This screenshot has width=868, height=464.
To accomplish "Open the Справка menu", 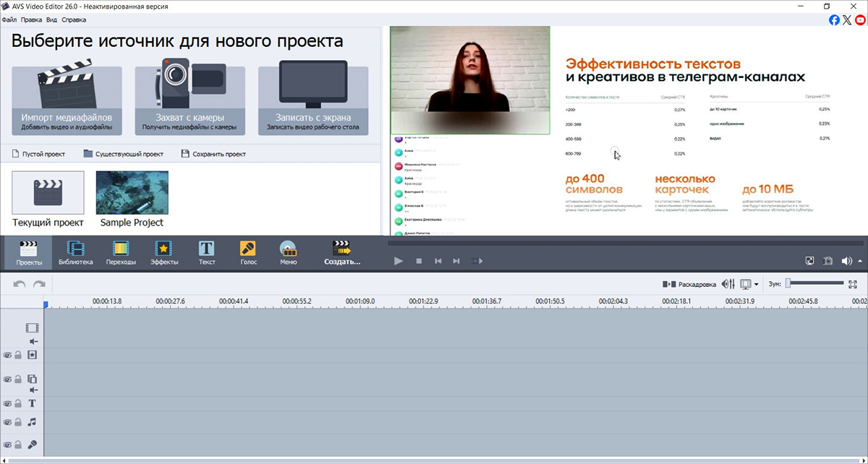I will click(73, 20).
